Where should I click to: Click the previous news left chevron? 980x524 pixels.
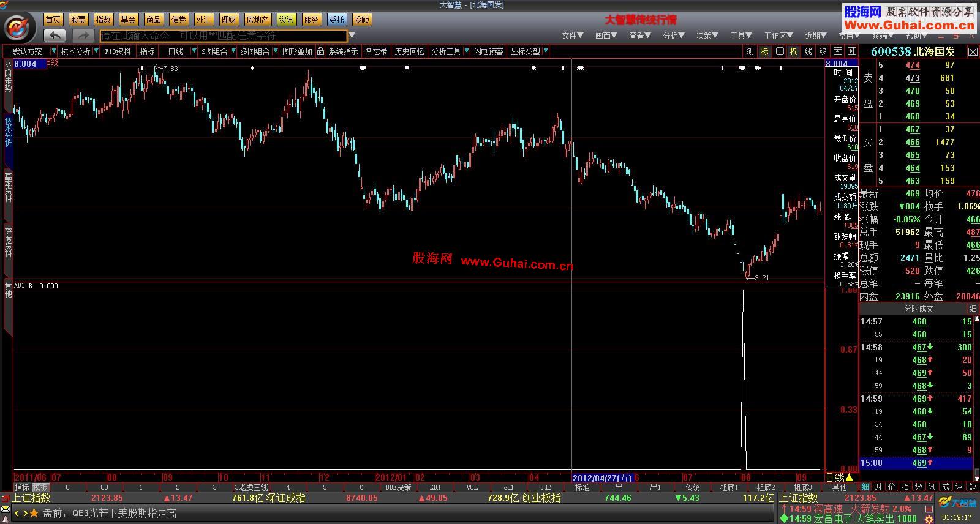(18, 513)
